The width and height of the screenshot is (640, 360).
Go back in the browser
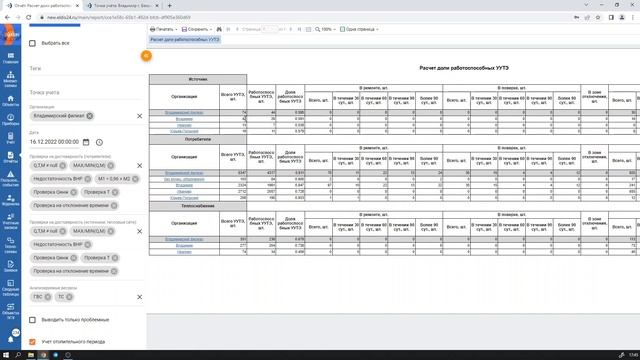[x=7, y=18]
